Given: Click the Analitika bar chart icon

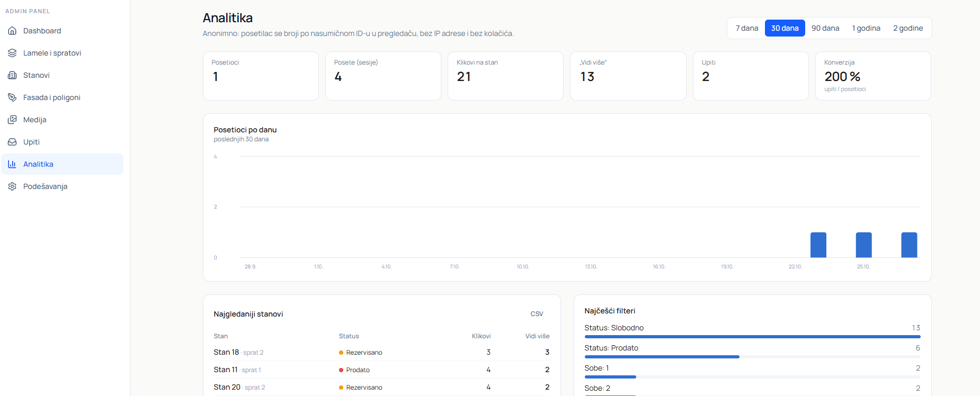Looking at the screenshot, I should pyautogui.click(x=12, y=164).
